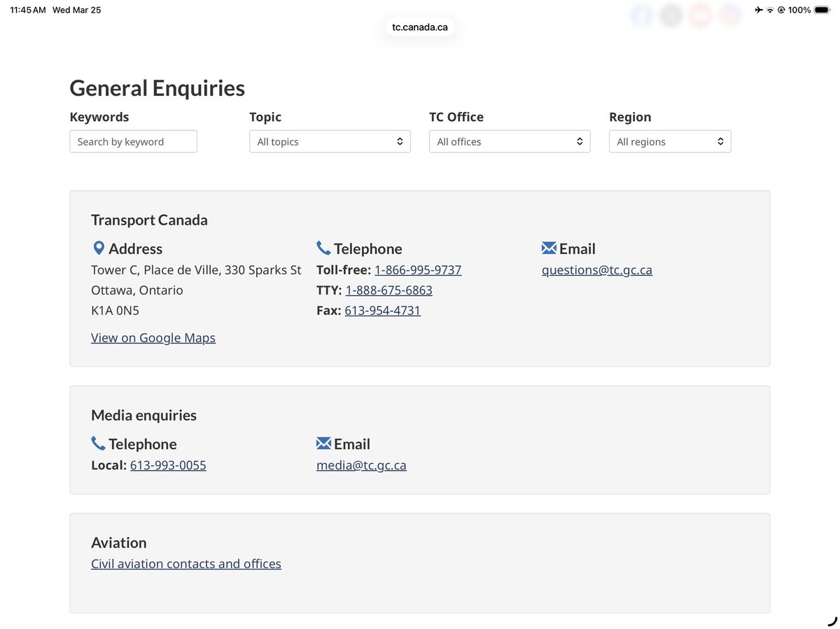The image size is (840, 629).
Task: Click the TC Office filter label
Action: pos(456,117)
